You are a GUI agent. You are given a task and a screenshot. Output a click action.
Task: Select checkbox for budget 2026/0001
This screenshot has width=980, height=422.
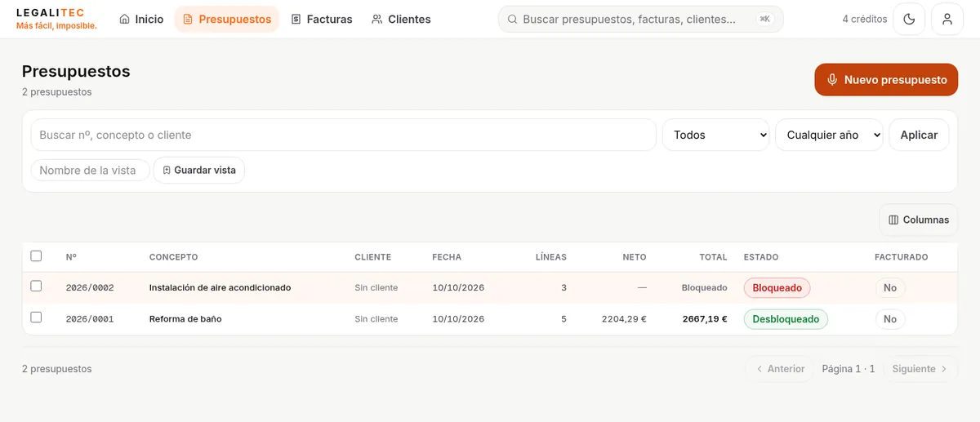pyautogui.click(x=36, y=317)
